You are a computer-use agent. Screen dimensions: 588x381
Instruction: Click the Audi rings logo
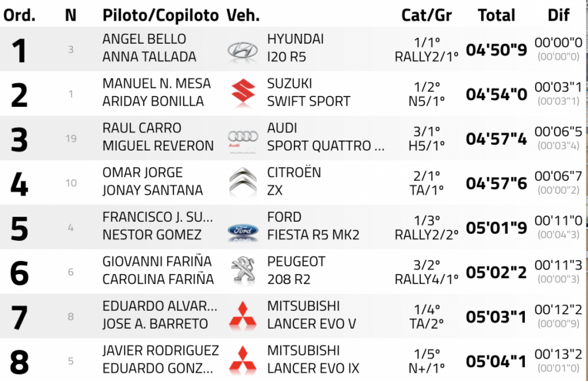[x=243, y=138]
